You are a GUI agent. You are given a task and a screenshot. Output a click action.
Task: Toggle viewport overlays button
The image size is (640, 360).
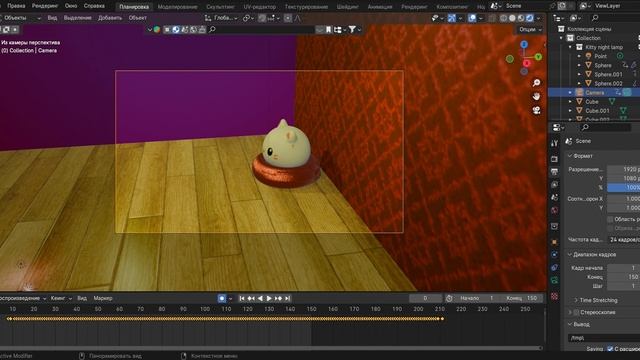(472, 18)
